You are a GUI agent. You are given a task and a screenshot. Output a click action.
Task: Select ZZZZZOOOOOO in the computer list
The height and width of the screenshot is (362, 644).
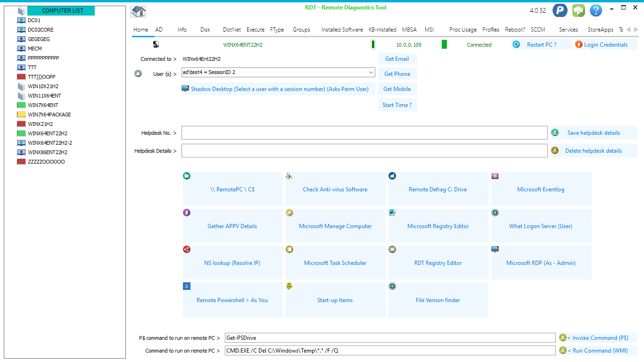[x=46, y=162]
